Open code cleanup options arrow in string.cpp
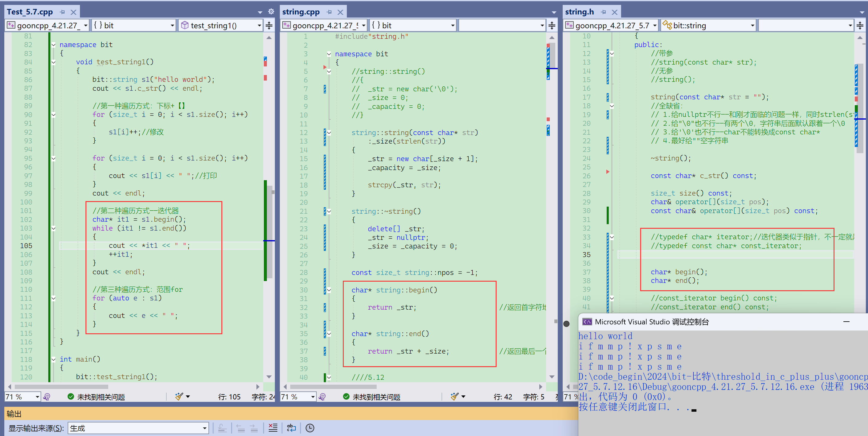Screen dimensions: 868x436 463,397
